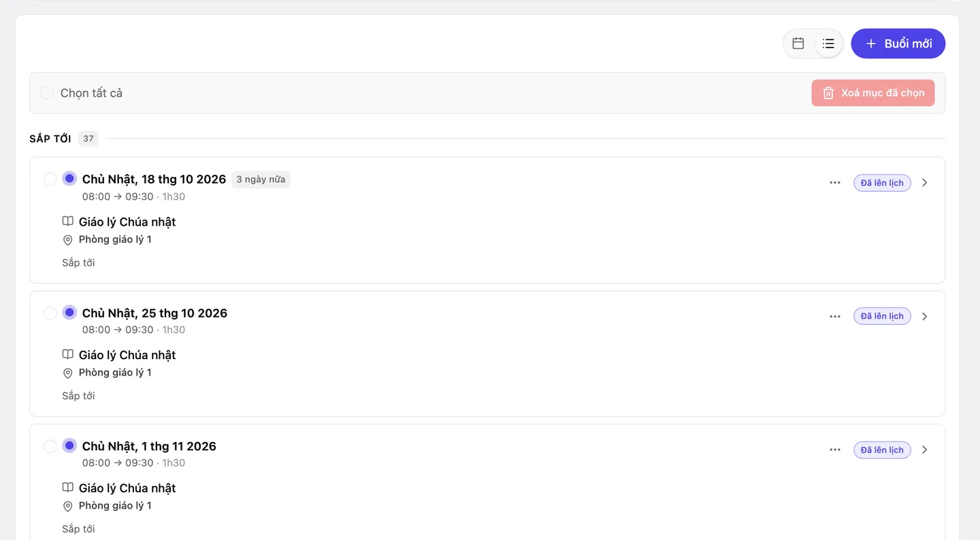The width and height of the screenshot is (980, 540).
Task: Click the 'SẮP TỚI' section heading
Action: 50,139
